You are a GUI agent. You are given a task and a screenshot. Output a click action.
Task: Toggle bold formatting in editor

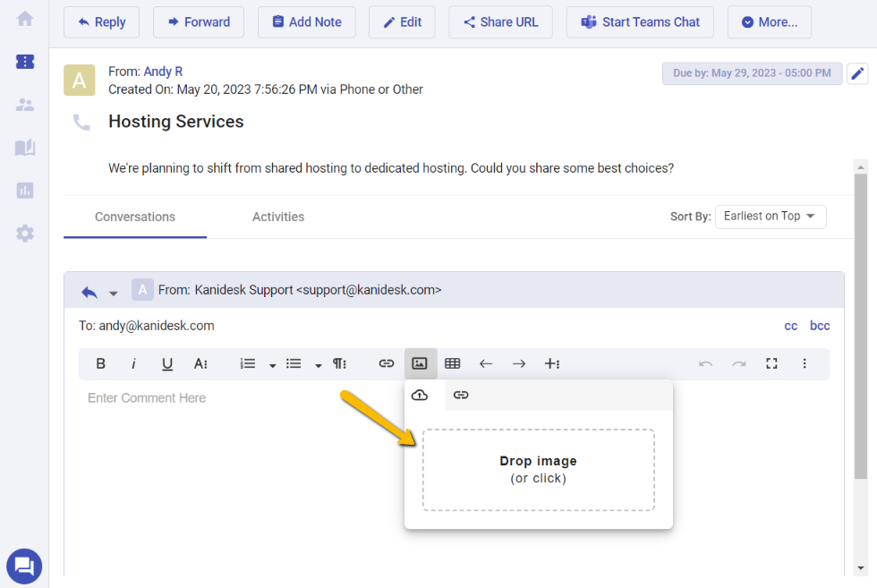pos(100,363)
